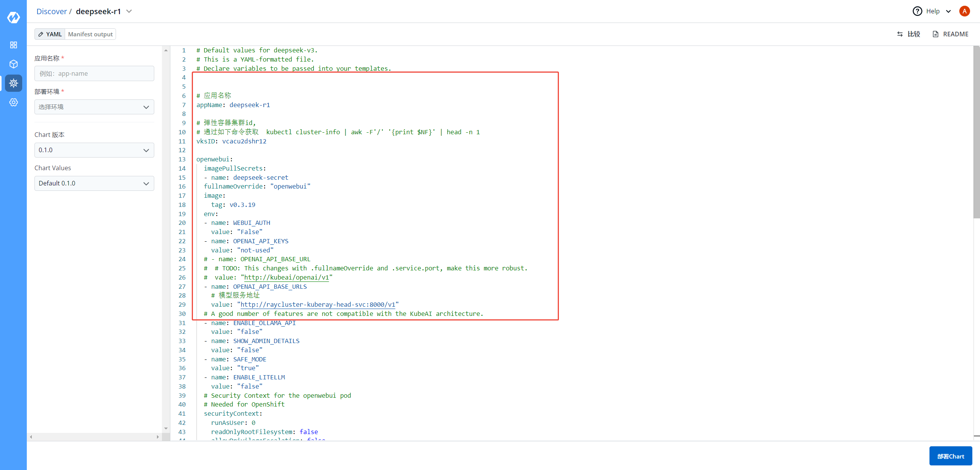Switch to Manifest output tab
This screenshot has height=470, width=980.
[90, 34]
